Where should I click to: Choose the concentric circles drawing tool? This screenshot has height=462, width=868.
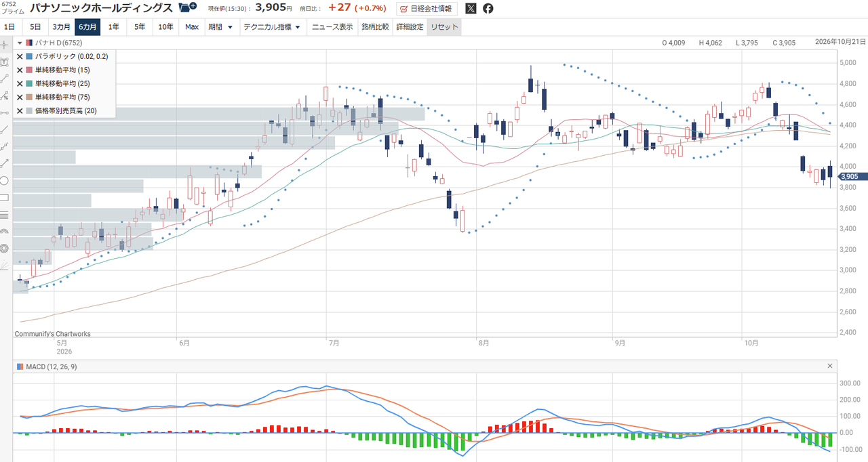(x=5, y=249)
